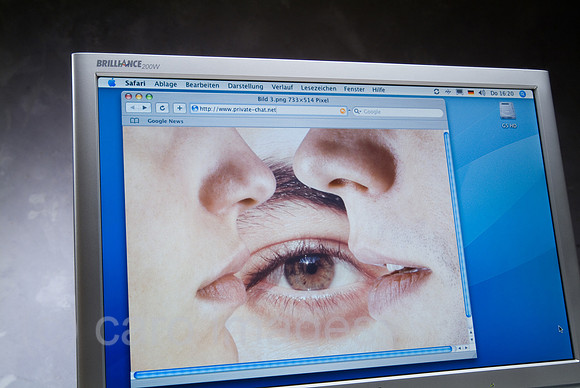Click the window title Bild 3.png
Screen dimensions: 580x388
[293, 100]
